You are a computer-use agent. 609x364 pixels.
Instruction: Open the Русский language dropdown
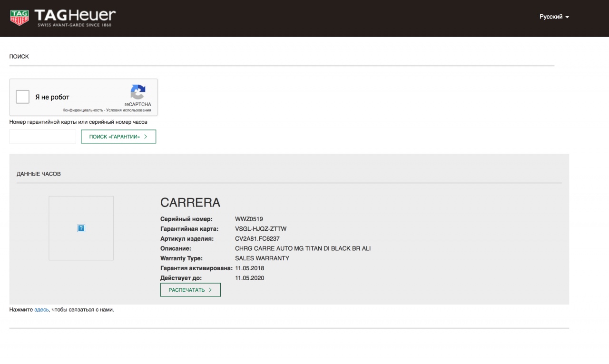tap(551, 17)
